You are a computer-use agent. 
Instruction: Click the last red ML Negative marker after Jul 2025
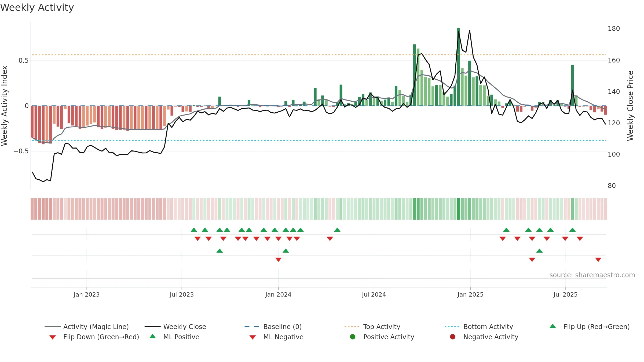[x=598, y=260]
